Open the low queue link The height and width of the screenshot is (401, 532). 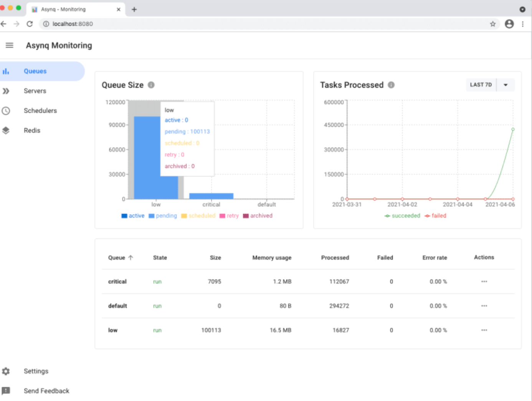(x=112, y=330)
